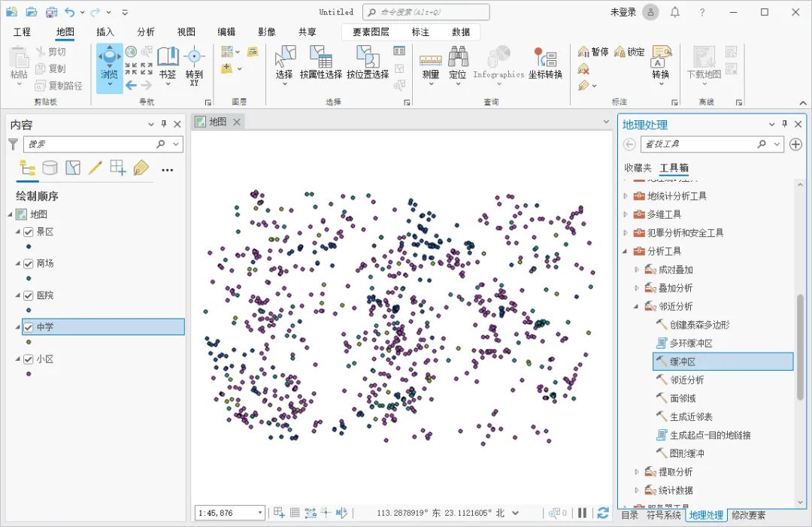Click the 转换 labels icon

tap(661, 56)
